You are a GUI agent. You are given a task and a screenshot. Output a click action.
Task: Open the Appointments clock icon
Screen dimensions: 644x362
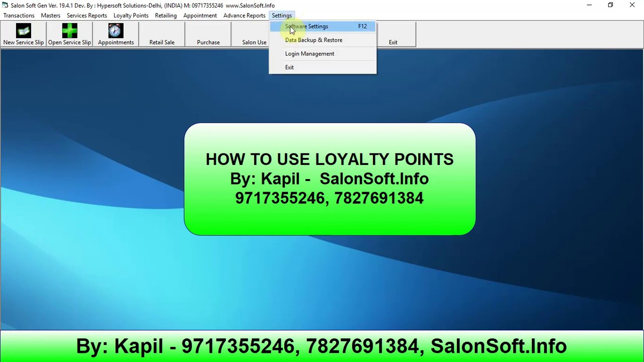pyautogui.click(x=116, y=35)
